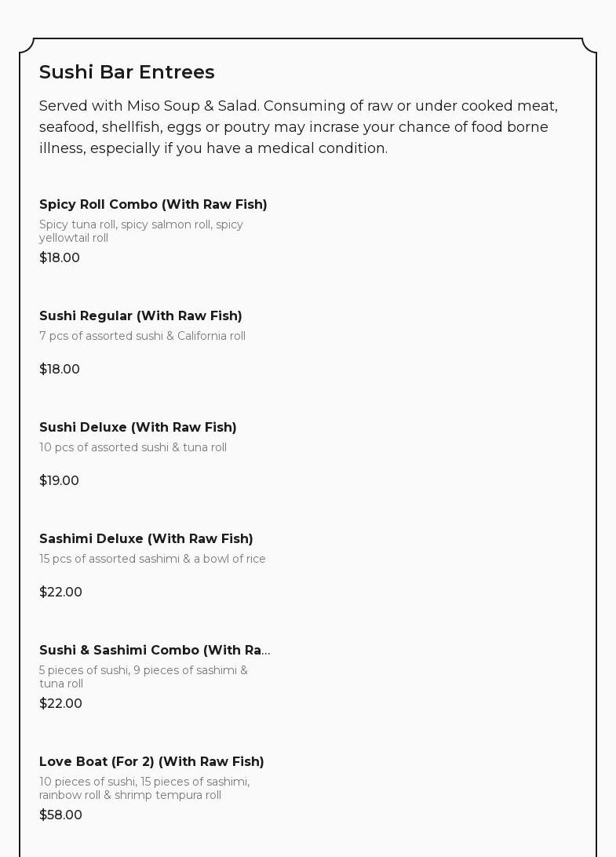This screenshot has height=857, width=616.
Task: Click the $22.00 price under Sushi & Sashimi Combo
Action: pos(60,703)
